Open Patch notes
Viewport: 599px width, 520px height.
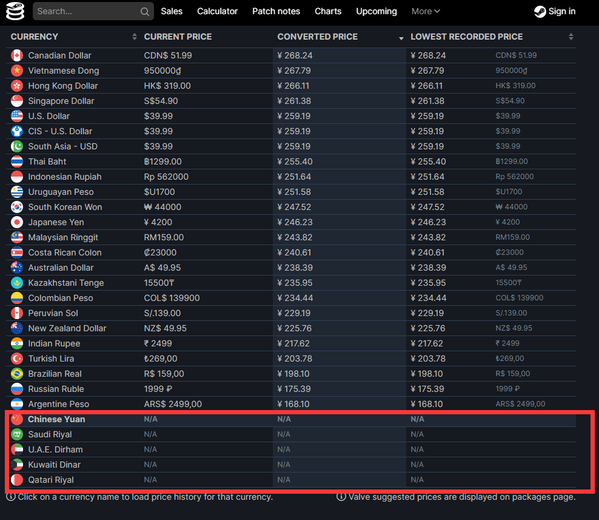(276, 11)
